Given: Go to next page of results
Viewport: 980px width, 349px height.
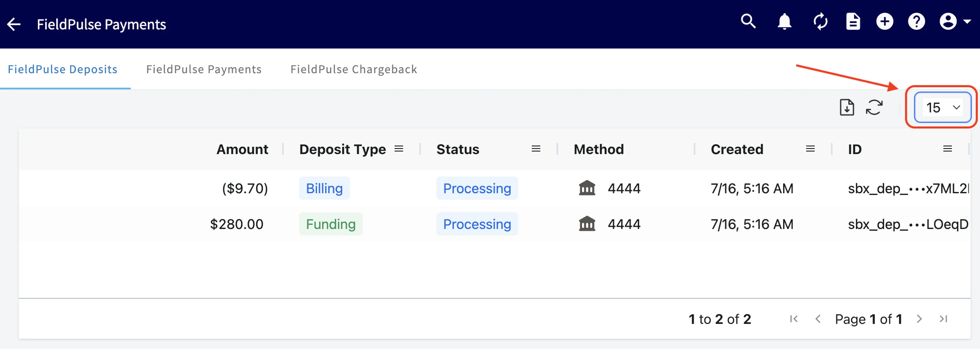Looking at the screenshot, I should (x=919, y=319).
